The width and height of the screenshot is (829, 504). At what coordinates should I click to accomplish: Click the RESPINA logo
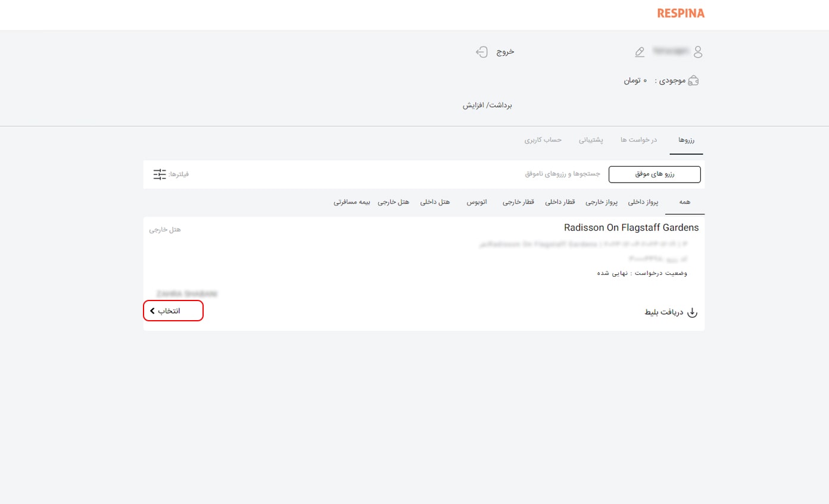pos(680,13)
